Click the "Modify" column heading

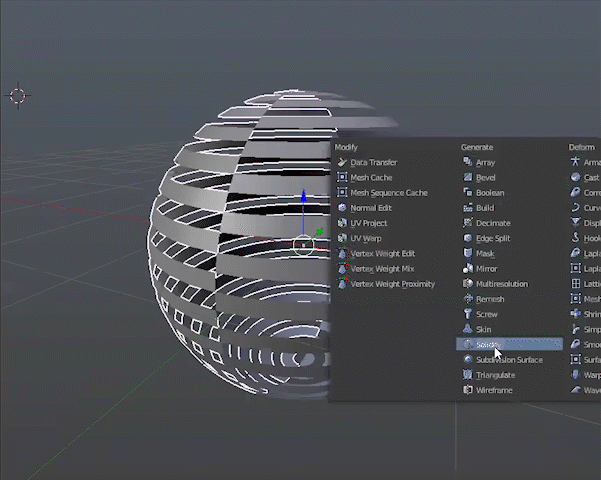(346, 147)
